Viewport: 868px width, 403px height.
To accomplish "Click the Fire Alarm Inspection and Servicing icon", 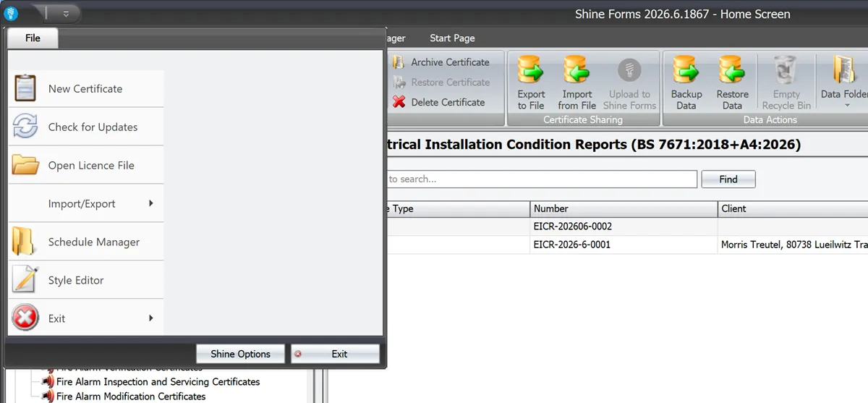I will [48, 381].
